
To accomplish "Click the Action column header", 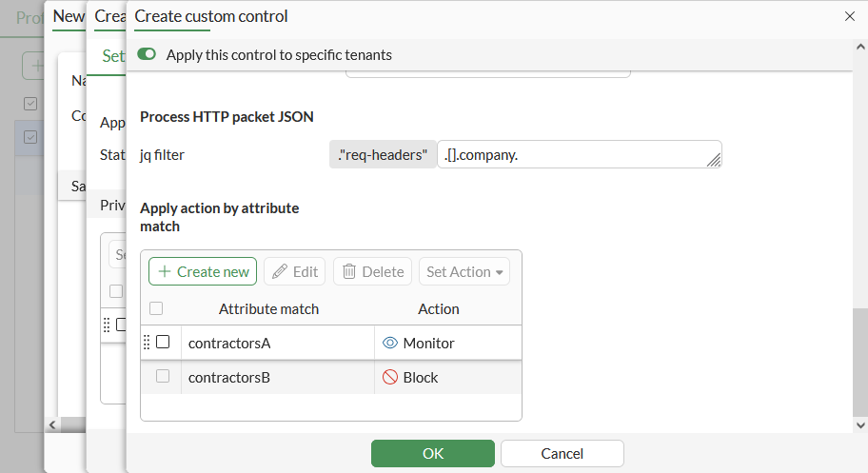I will pyautogui.click(x=439, y=309).
